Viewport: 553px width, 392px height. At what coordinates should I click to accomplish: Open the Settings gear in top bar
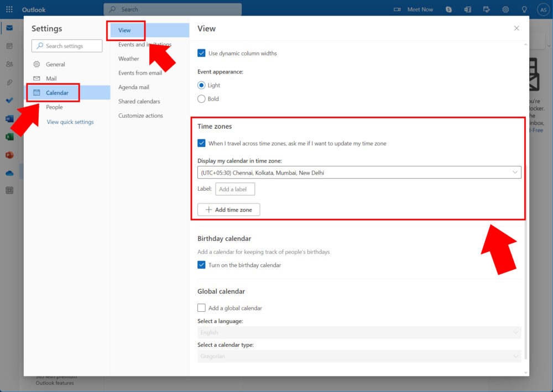505,9
